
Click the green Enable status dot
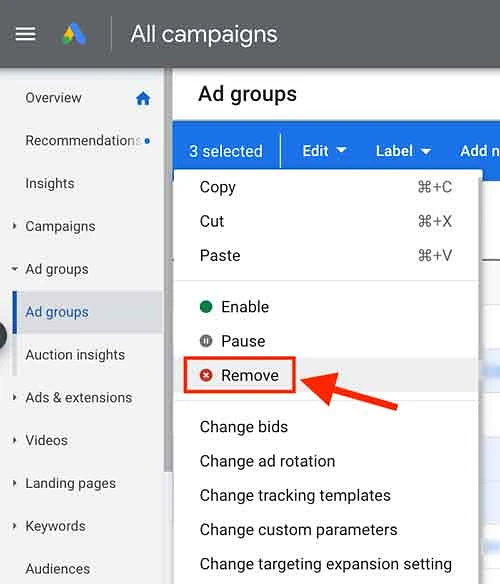(206, 307)
